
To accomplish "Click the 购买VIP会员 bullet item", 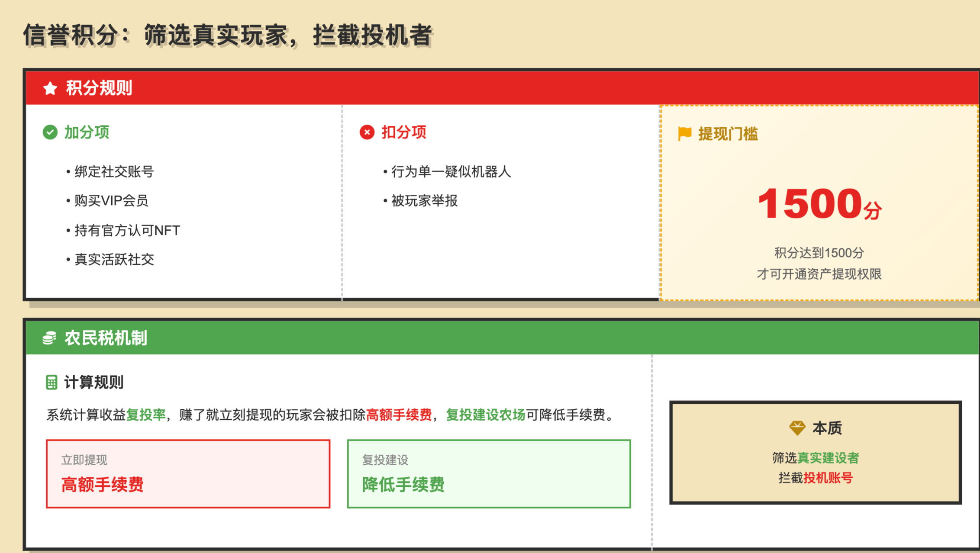I will click(111, 201).
